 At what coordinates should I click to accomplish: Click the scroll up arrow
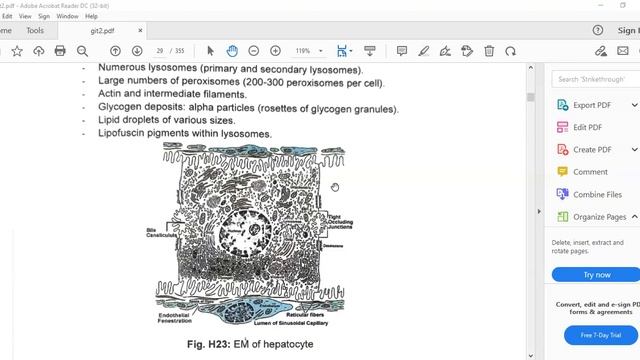(531, 68)
